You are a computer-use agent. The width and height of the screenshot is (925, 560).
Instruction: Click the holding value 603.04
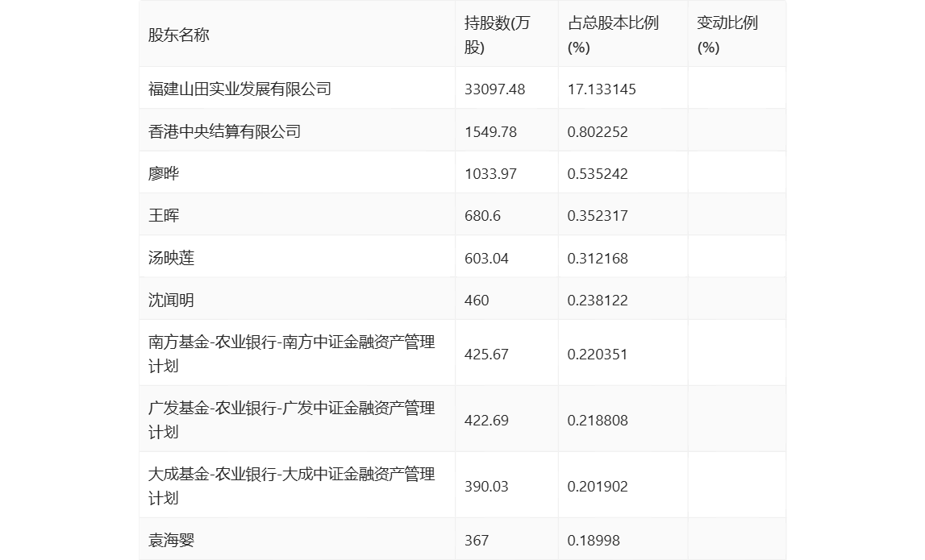[486, 258]
